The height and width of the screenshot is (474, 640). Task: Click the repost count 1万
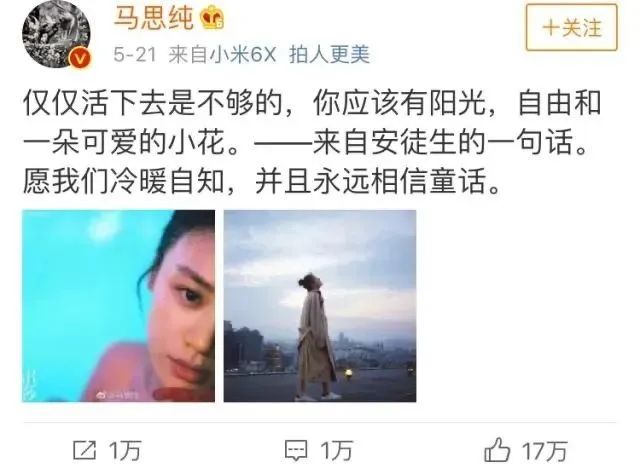coord(125,451)
